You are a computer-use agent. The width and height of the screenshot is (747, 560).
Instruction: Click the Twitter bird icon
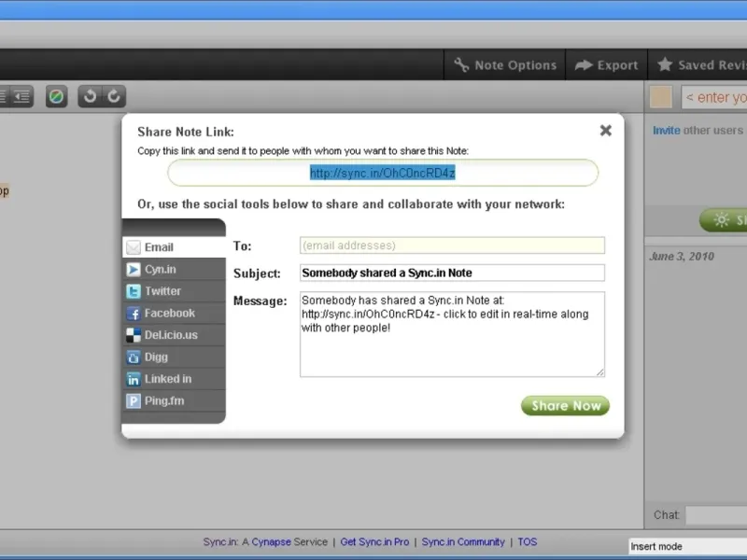134,291
